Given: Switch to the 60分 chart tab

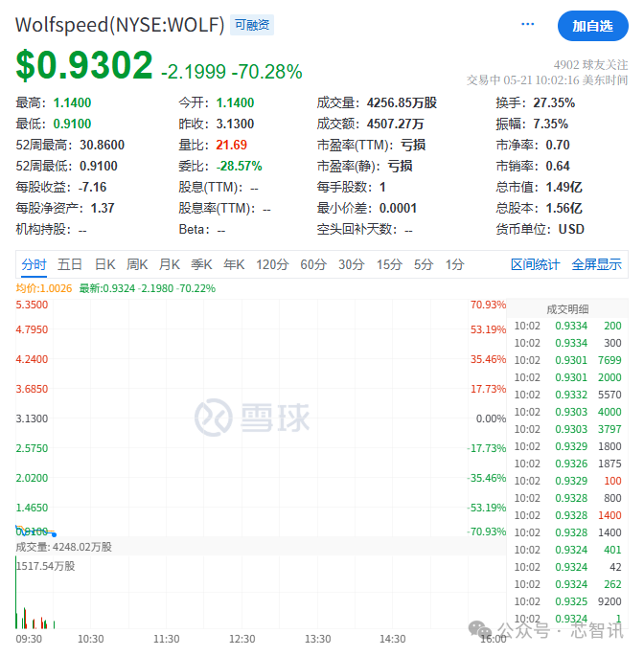Looking at the screenshot, I should click(x=313, y=264).
